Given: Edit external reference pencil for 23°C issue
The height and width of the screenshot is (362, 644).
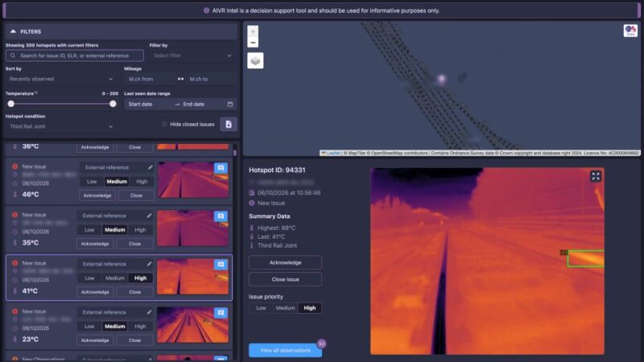Looking at the screenshot, I should (149, 312).
